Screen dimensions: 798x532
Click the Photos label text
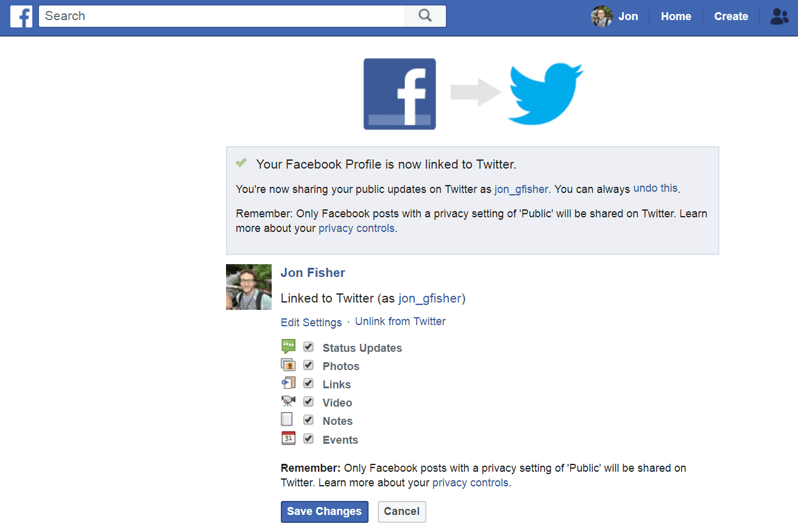point(341,366)
